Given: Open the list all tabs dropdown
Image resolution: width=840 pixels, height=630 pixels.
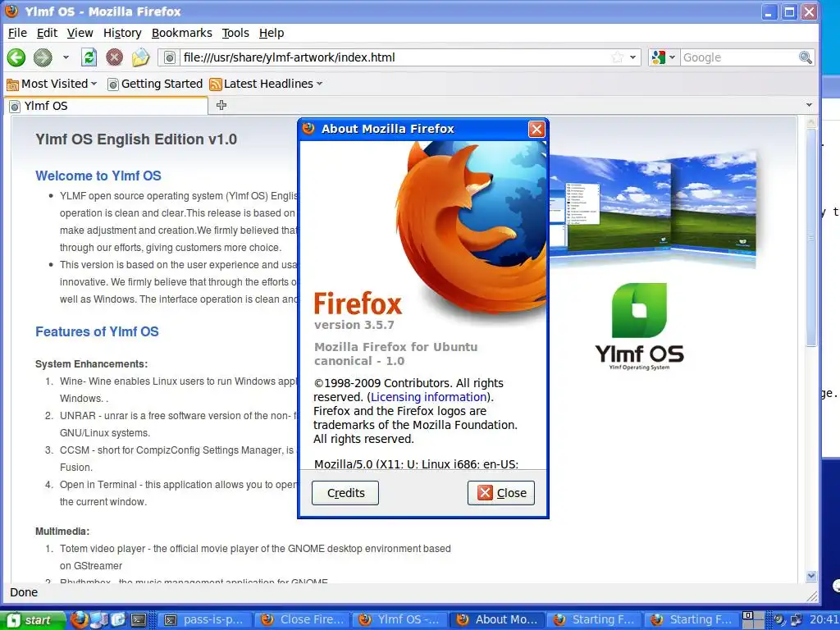Looking at the screenshot, I should [809, 105].
